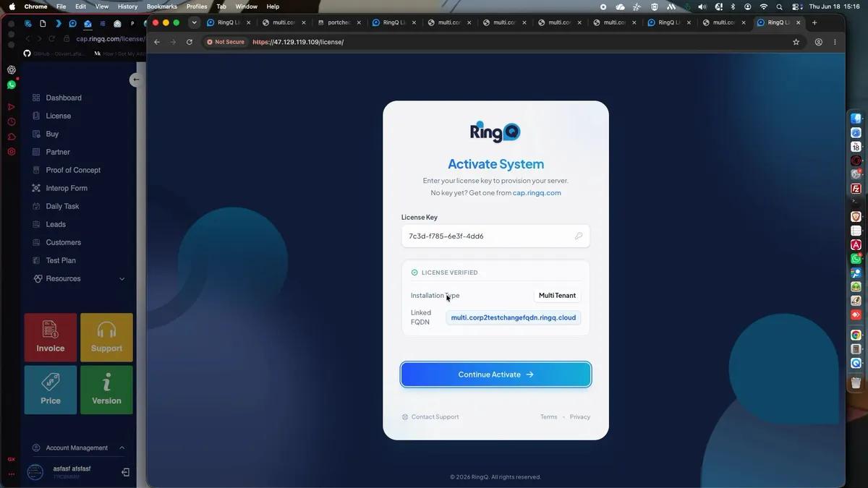Click the RingQ logo on activation card
The width and height of the screenshot is (868, 488).
(x=495, y=132)
